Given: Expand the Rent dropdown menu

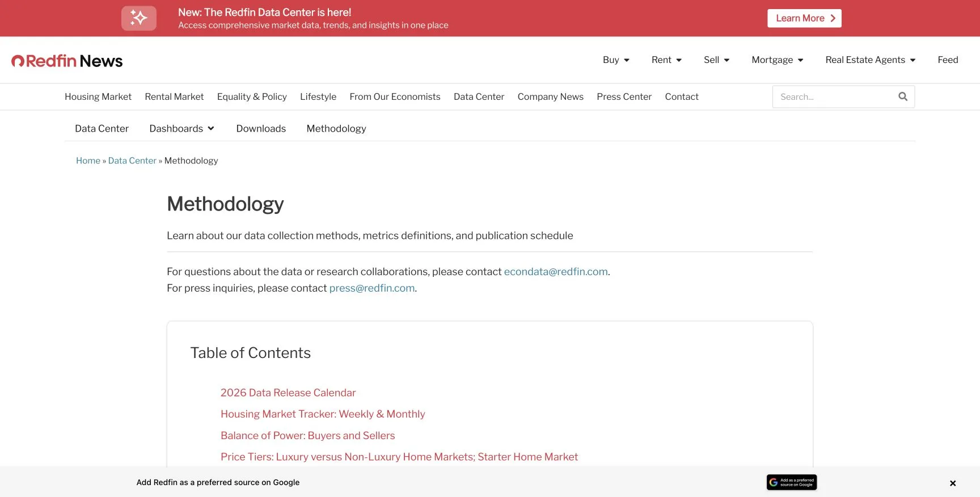Looking at the screenshot, I should pyautogui.click(x=666, y=60).
